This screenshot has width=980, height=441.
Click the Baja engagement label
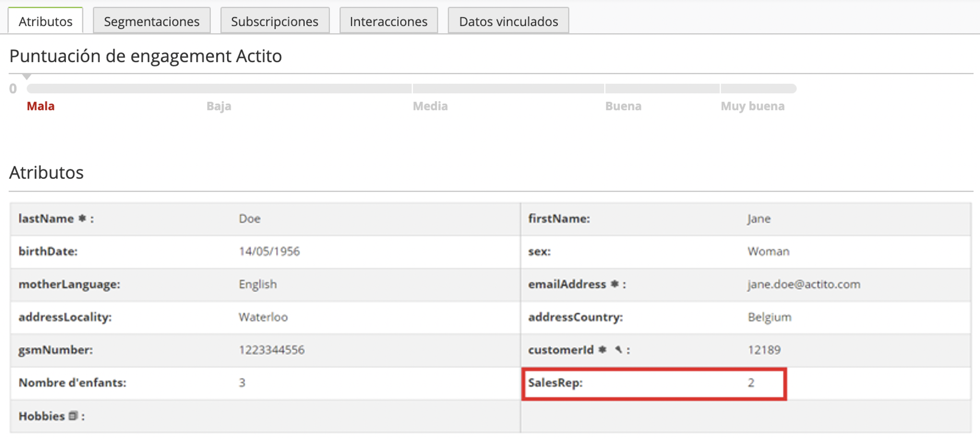click(219, 106)
